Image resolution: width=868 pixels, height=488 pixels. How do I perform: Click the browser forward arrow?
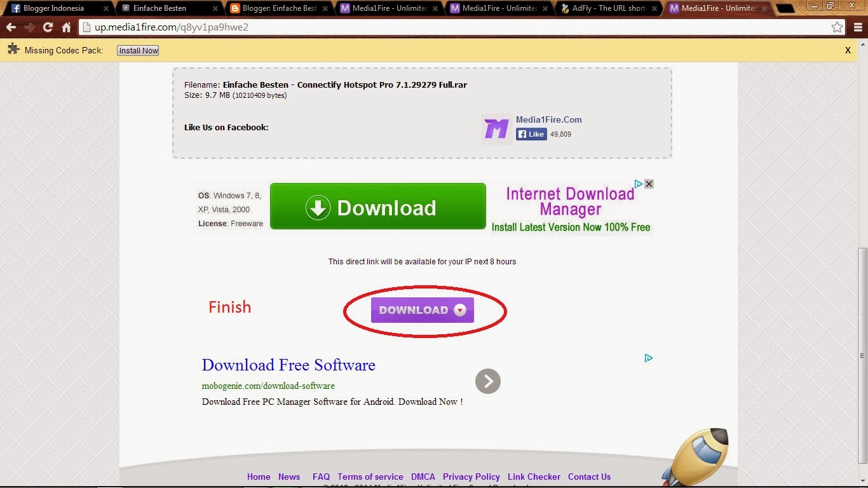(x=29, y=27)
